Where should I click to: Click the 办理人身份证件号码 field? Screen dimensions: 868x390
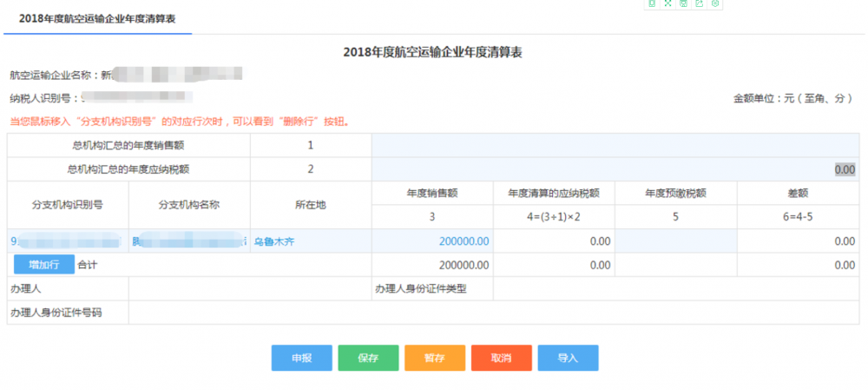pos(494,313)
